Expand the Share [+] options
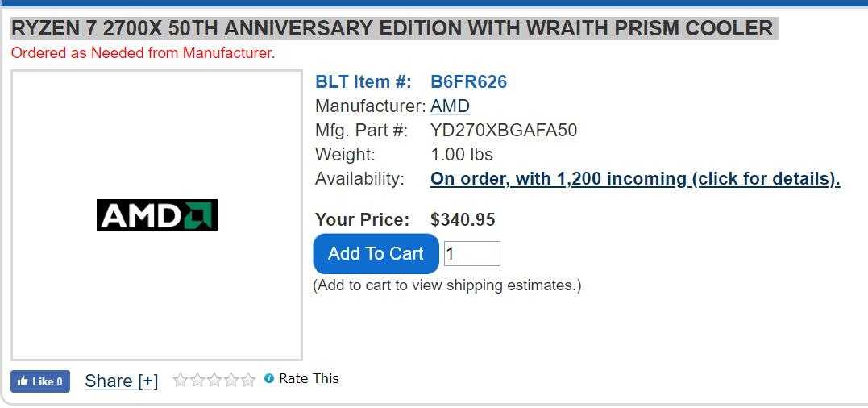 pos(121,381)
